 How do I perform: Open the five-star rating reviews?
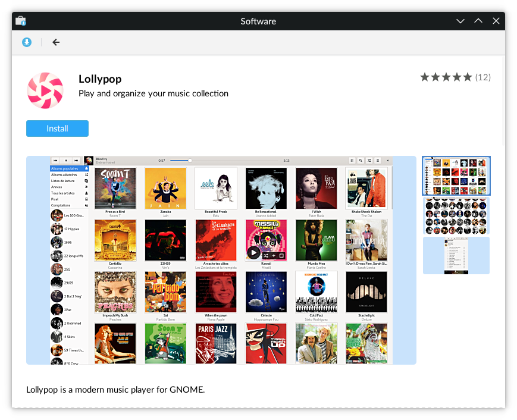point(446,77)
